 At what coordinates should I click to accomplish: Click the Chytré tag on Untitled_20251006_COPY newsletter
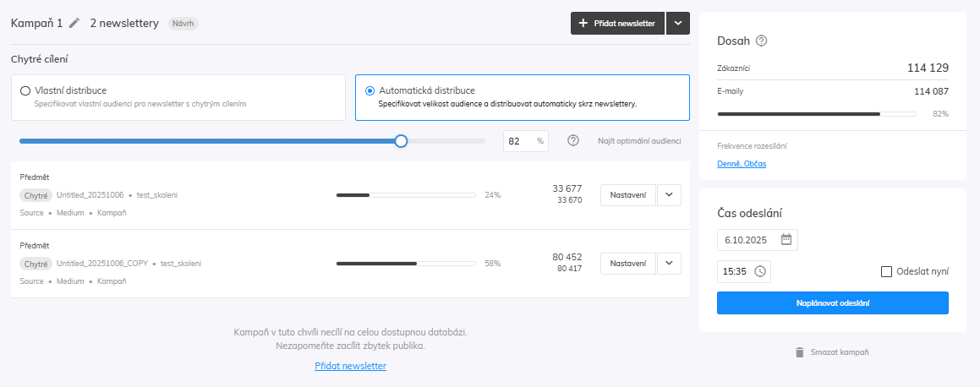tap(36, 264)
